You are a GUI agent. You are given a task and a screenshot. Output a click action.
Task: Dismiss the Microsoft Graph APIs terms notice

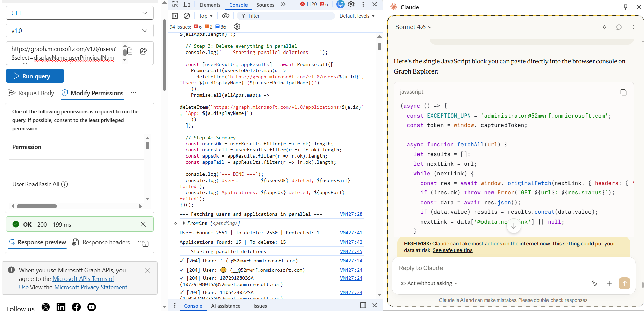147,271
